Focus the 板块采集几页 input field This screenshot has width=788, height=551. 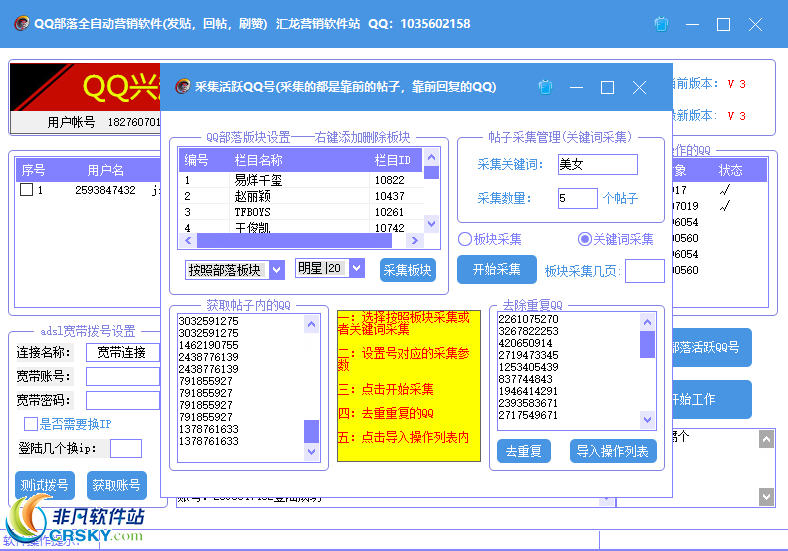[645, 271]
